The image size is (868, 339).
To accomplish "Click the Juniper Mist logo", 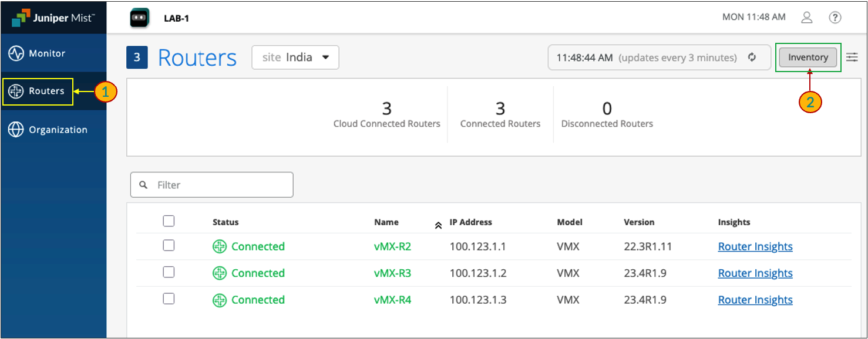I will (x=52, y=18).
